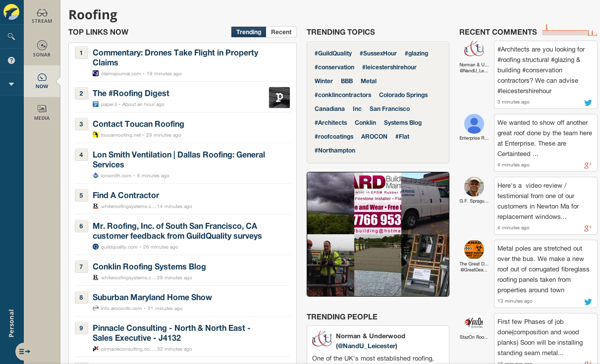Open 'Commentary: Drones Take Flight in Property Claims'
600x364 pixels.
pos(175,57)
